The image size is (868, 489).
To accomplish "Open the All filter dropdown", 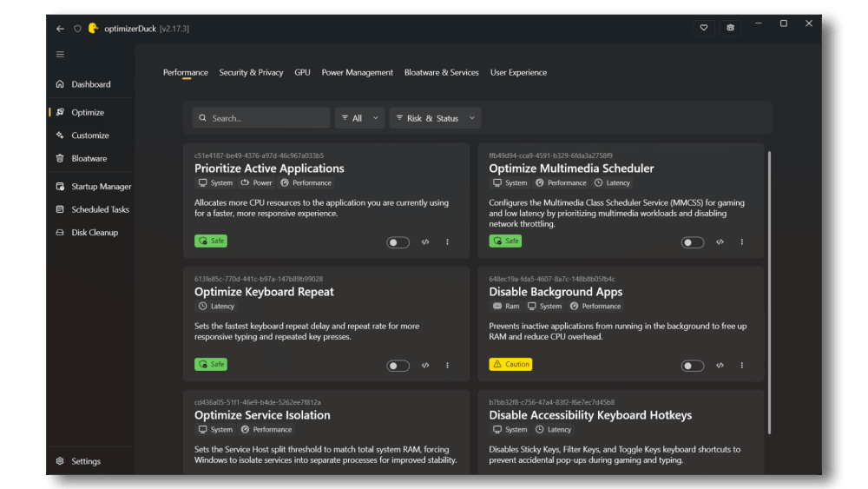I will (x=360, y=118).
